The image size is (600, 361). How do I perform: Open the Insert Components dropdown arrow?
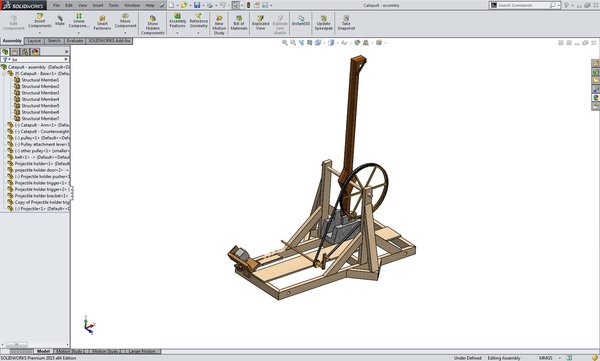point(40,33)
